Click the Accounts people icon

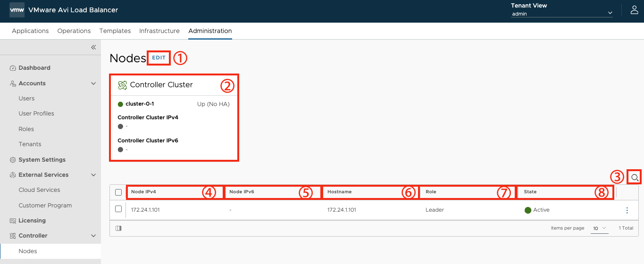(x=13, y=83)
